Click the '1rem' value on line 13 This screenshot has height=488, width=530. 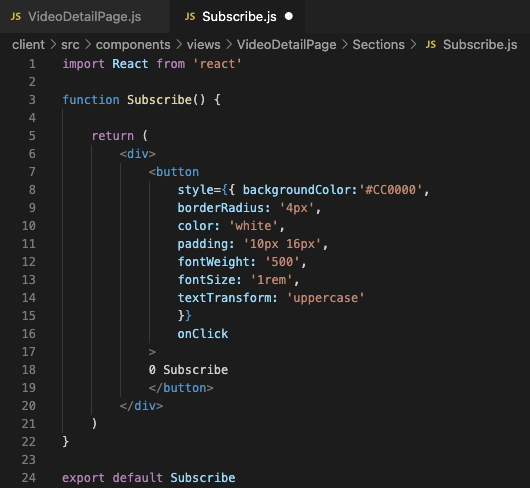(271, 280)
